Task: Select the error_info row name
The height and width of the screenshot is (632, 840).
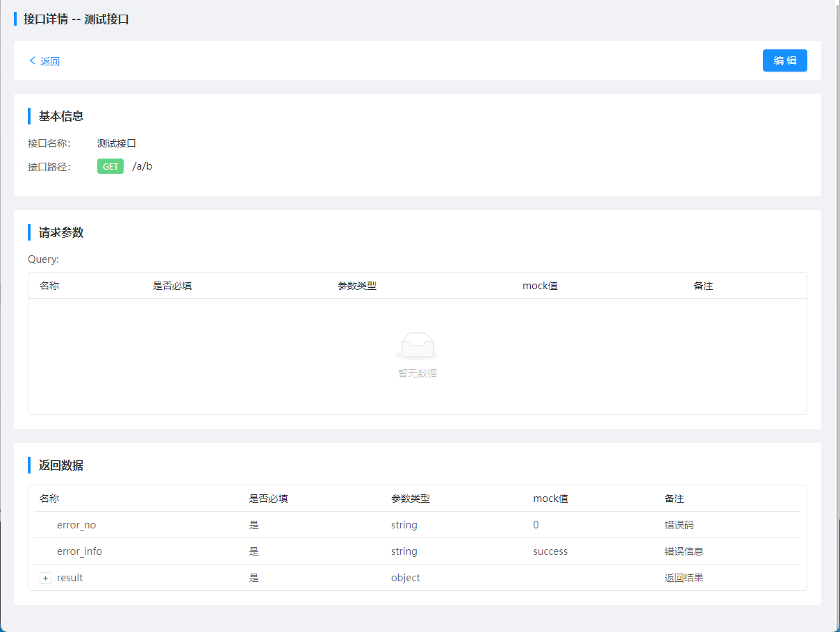Action: pos(79,551)
